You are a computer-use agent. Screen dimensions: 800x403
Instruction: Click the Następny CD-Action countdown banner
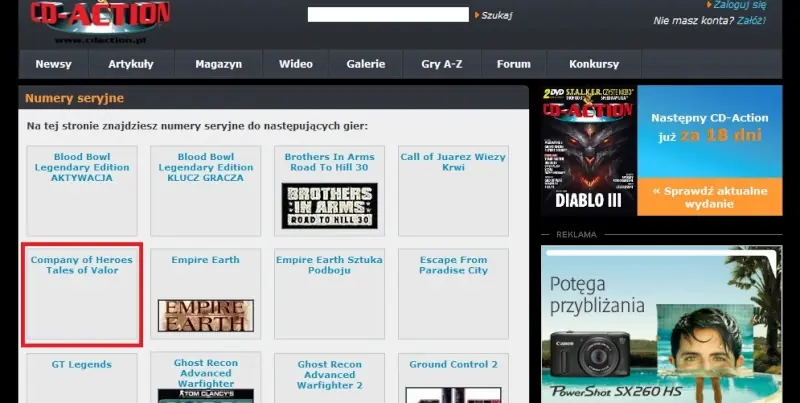click(710, 132)
